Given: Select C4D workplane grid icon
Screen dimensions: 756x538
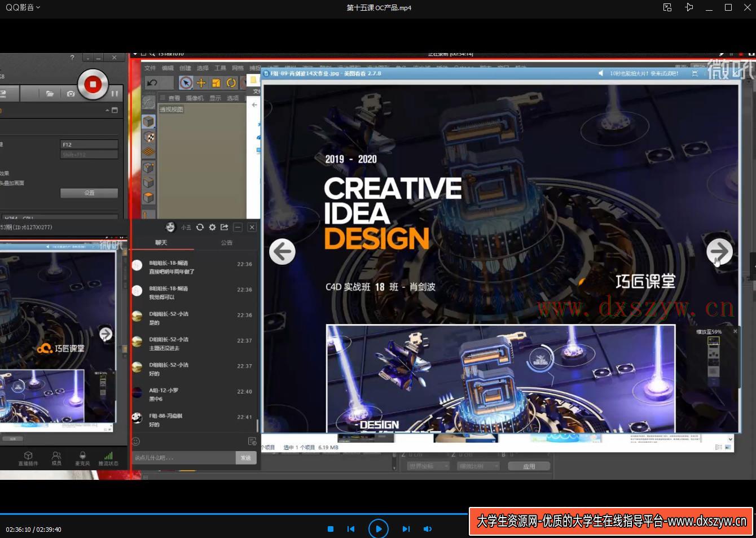Looking at the screenshot, I should (148, 152).
